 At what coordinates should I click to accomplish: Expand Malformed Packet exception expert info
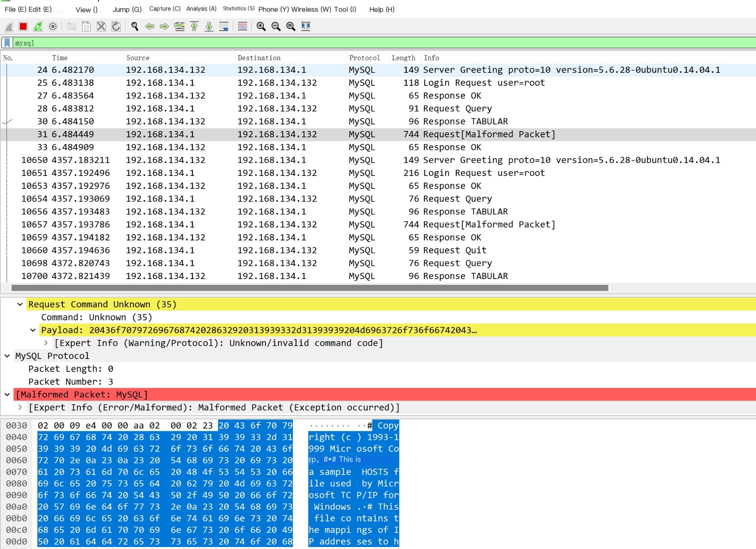(20, 407)
